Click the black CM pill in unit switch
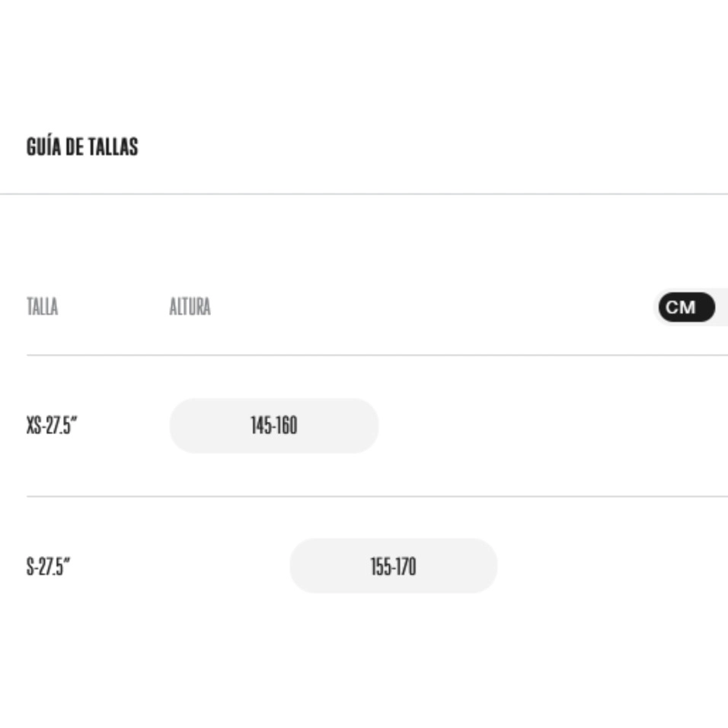 [x=686, y=307]
